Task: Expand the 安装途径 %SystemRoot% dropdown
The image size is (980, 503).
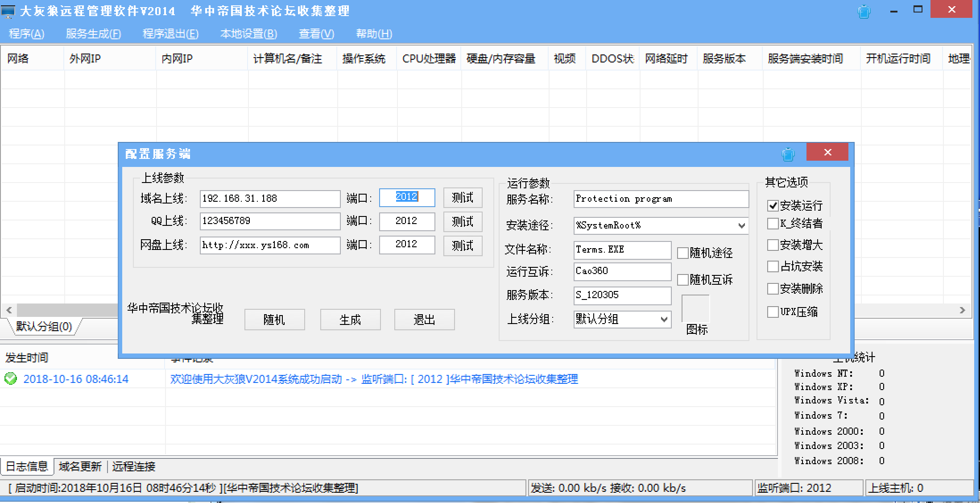Action: (x=741, y=225)
